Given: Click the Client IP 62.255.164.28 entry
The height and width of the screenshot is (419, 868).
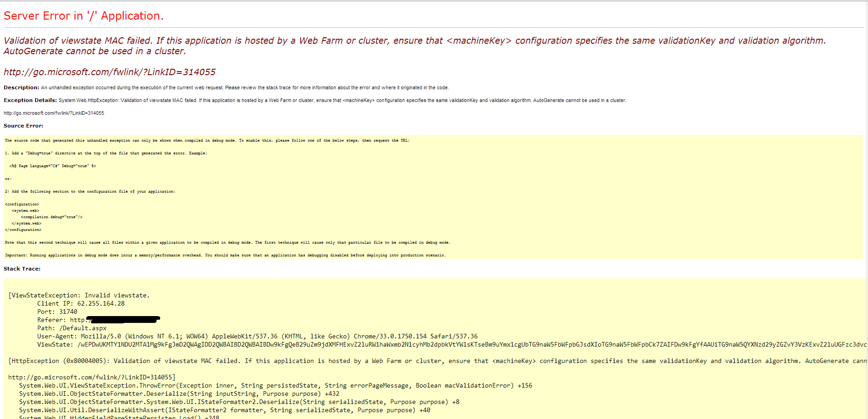Looking at the screenshot, I should point(81,304).
